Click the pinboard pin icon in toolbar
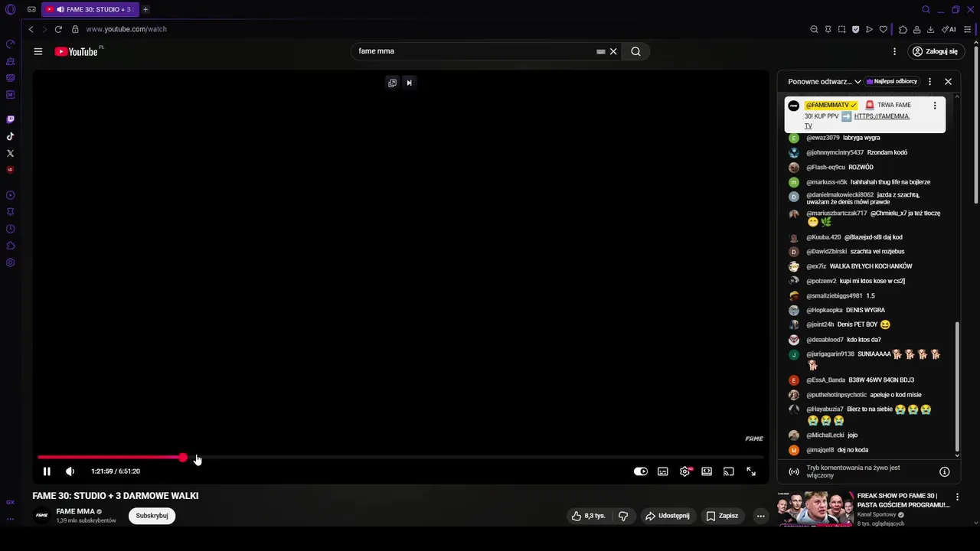This screenshot has width=980, height=551. [828, 29]
